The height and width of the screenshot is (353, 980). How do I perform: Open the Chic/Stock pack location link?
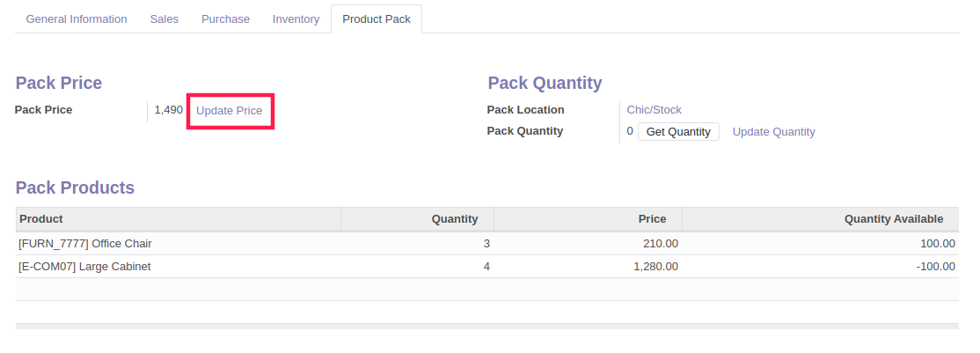coord(654,109)
